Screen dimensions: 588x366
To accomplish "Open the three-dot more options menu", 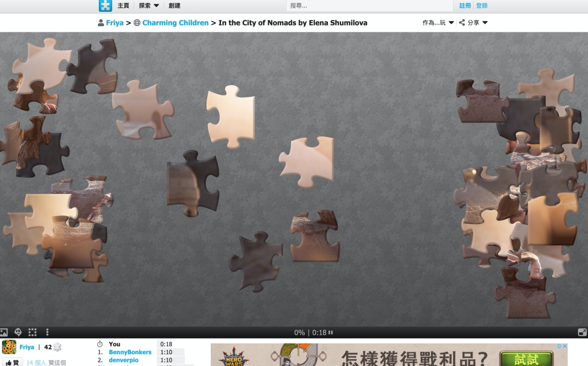I will coord(47,332).
